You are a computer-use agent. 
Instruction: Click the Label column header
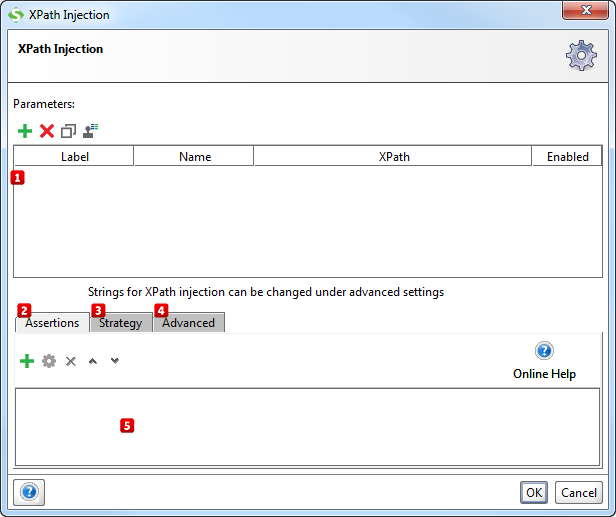point(74,156)
